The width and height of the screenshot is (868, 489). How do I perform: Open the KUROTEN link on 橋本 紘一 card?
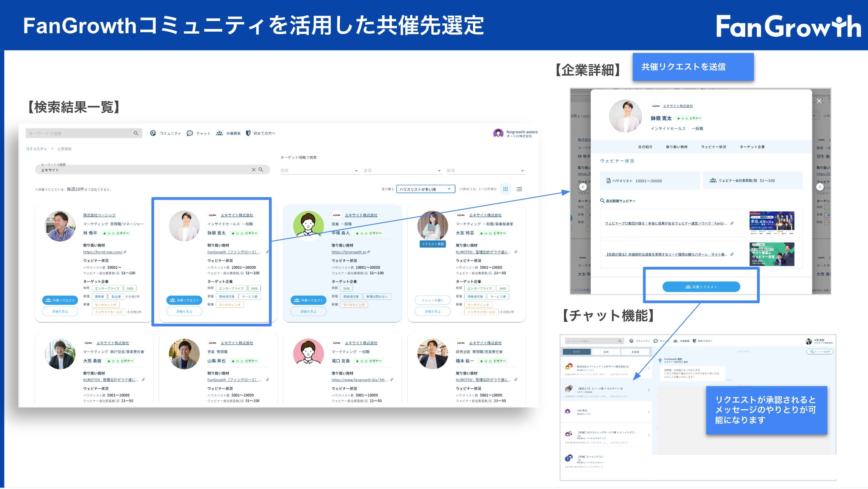point(483,380)
